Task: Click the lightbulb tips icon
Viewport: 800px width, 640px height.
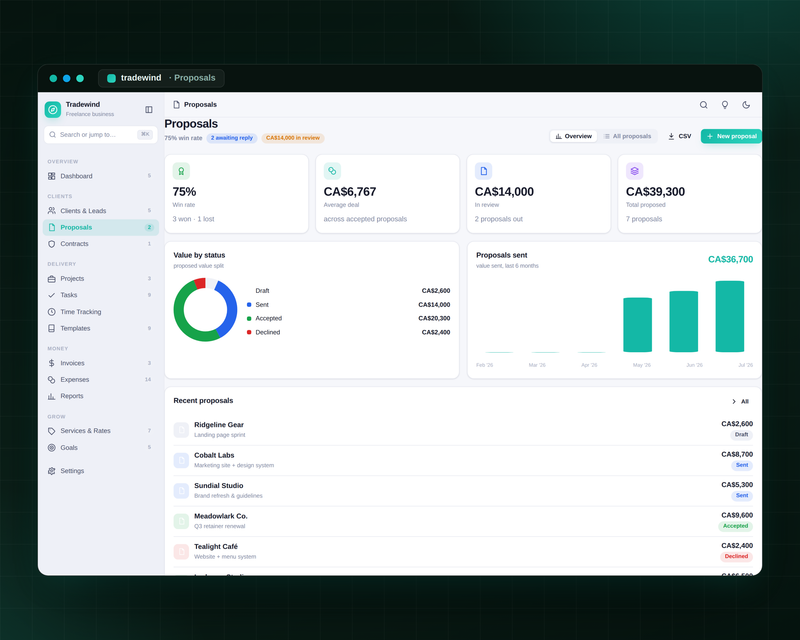Action: pos(724,105)
